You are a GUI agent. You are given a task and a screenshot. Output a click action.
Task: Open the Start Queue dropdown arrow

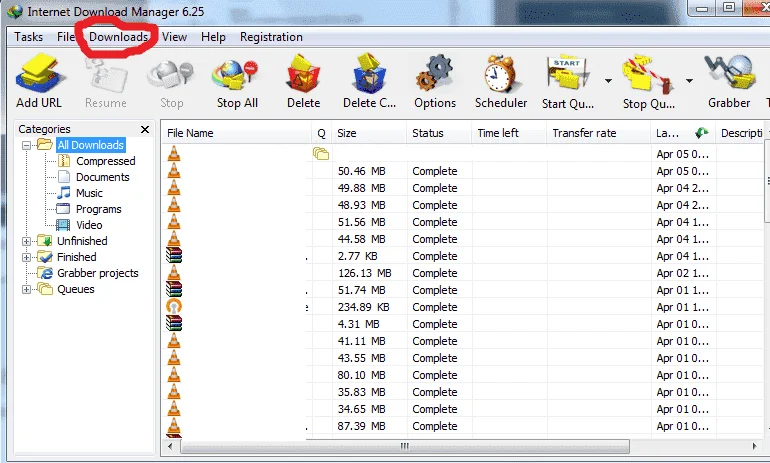(x=608, y=81)
